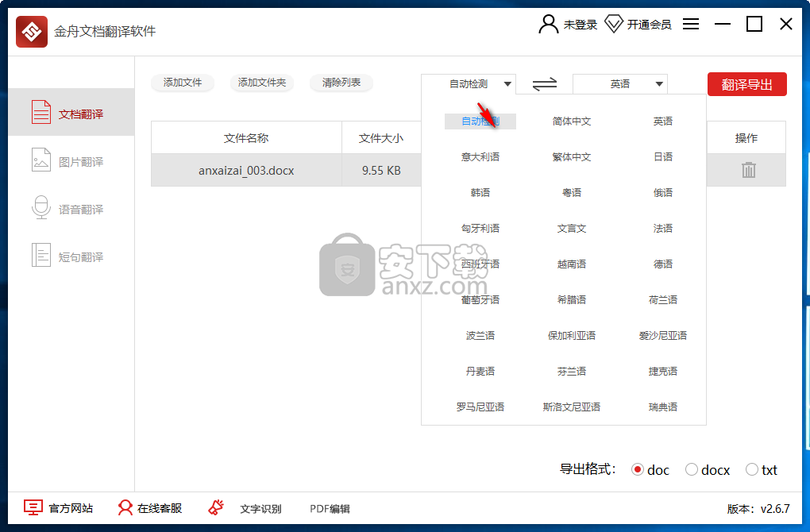Click the swap languages arrows icon
This screenshot has height=532, width=810.
point(545,83)
